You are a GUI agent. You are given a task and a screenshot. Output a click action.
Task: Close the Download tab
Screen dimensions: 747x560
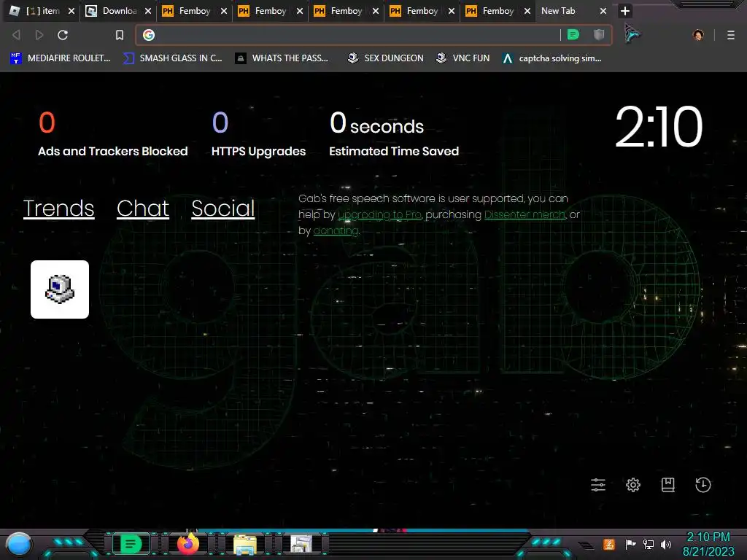click(x=147, y=11)
